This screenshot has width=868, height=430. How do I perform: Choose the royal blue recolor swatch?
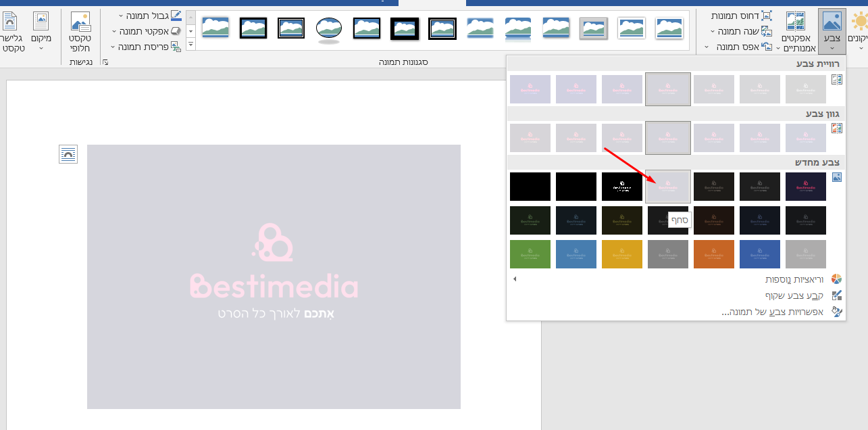coord(760,254)
